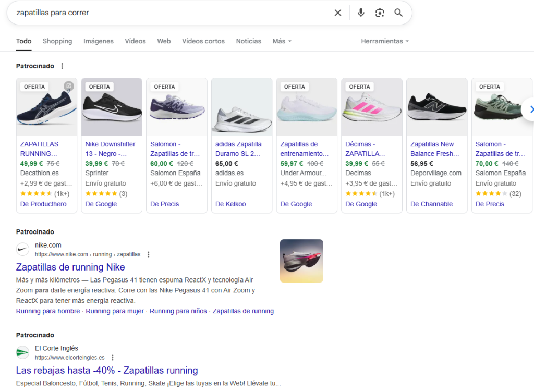Open external link icon on Decathlon shoe image
The image size is (534, 392).
(68, 86)
